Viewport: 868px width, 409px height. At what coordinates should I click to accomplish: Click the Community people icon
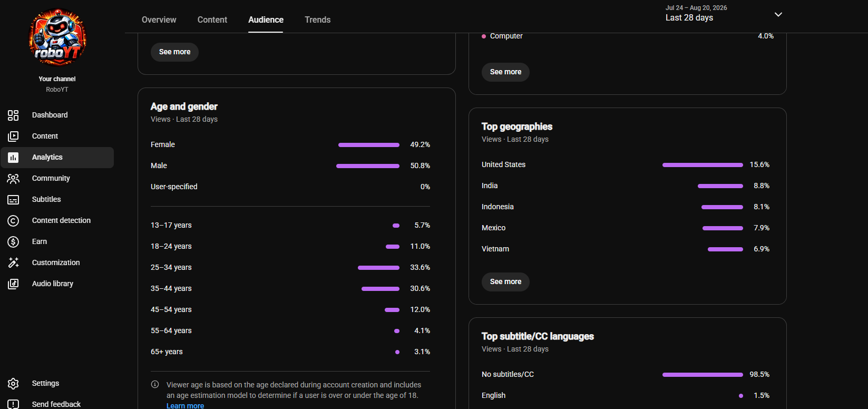pyautogui.click(x=13, y=179)
